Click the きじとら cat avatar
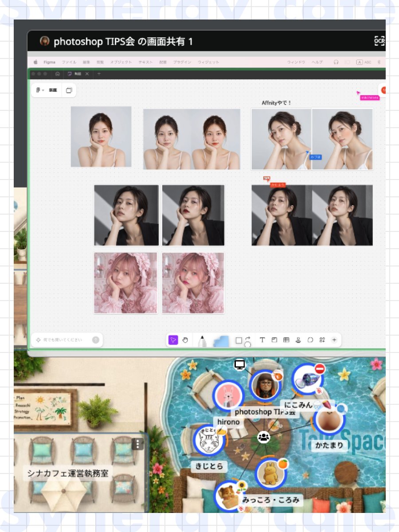 (209, 441)
